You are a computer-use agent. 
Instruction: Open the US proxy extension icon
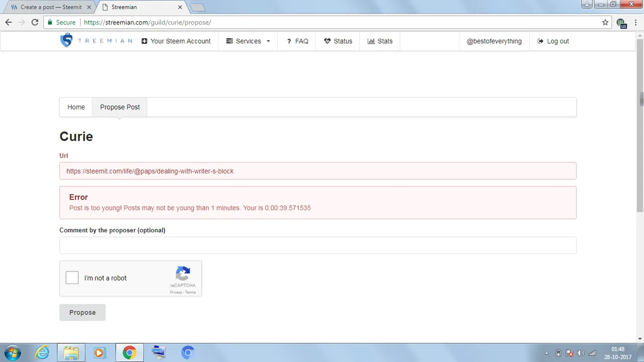tap(621, 23)
